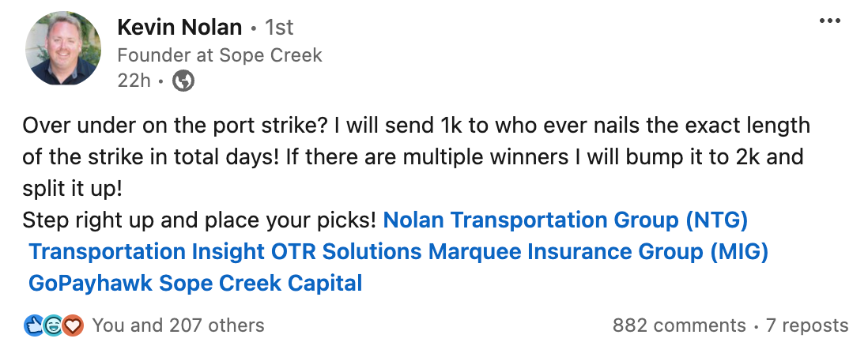View the You and 207 others reactions list

point(178,325)
